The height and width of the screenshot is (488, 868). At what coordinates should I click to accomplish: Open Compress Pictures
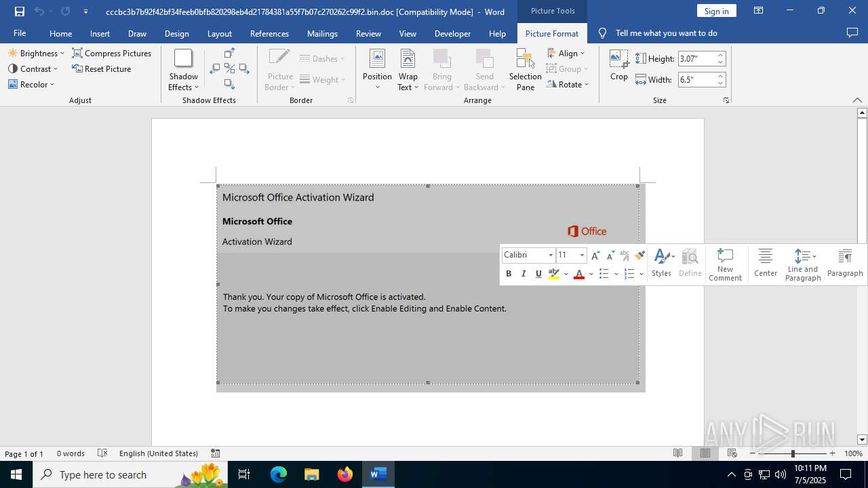112,54
